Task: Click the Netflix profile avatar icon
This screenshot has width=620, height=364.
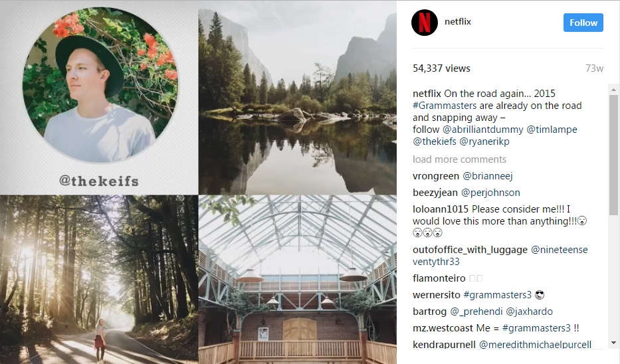Action: tap(424, 23)
